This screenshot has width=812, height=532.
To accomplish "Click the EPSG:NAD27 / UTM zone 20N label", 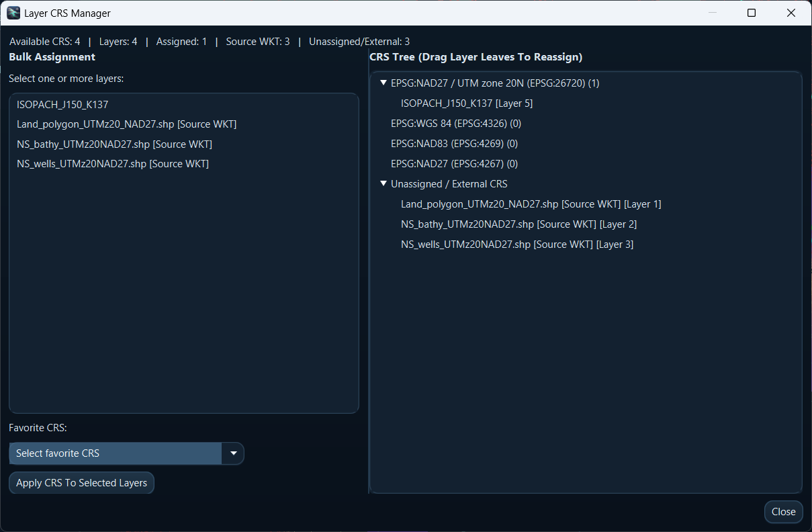I will pyautogui.click(x=495, y=83).
